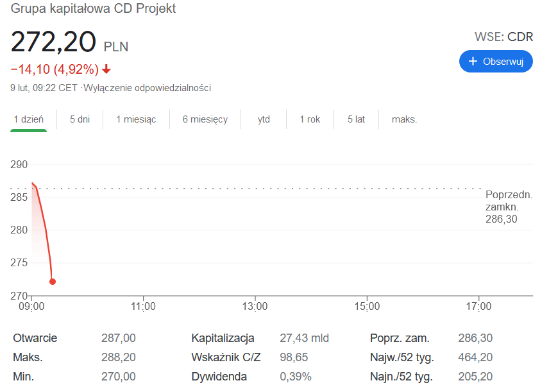Click the Najn./52 tyg. value 205,20
This screenshot has width=558, height=392.
[475, 377]
